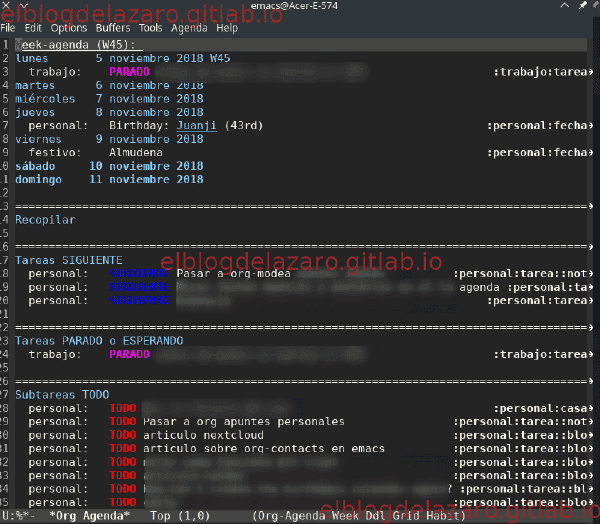This screenshot has height=524, width=600.
Task: Open the Help menu
Action: [227, 28]
